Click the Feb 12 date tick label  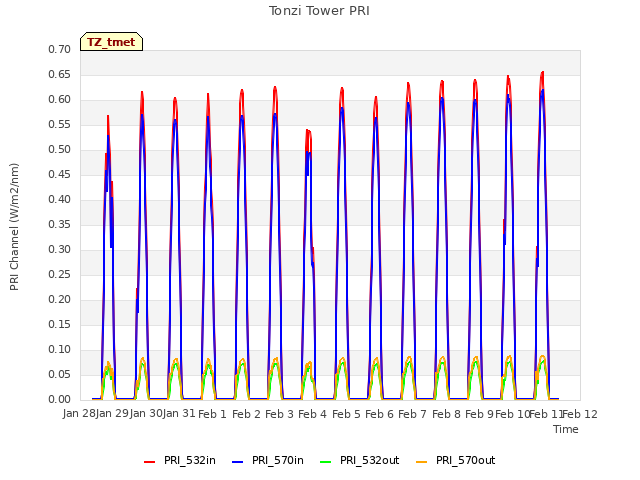pos(580,414)
